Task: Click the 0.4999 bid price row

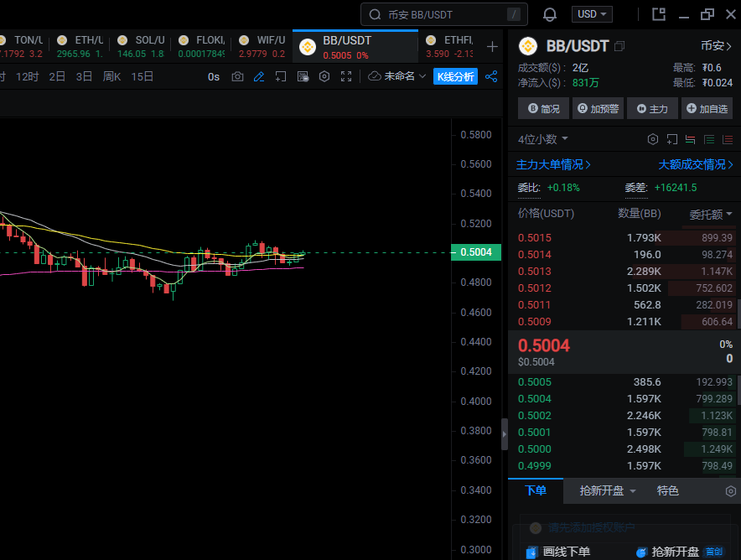Action: coord(624,466)
